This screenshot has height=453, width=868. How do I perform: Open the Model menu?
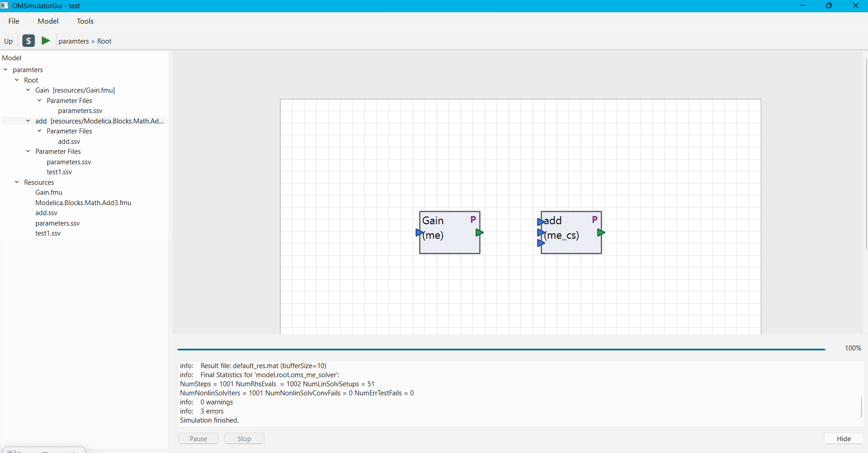(x=48, y=21)
